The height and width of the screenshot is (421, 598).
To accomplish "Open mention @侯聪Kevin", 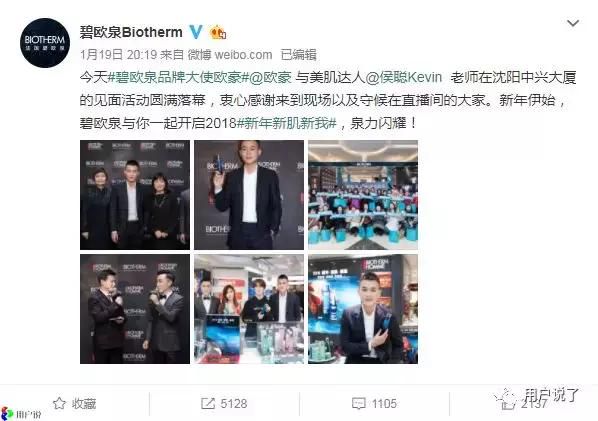I will [403, 77].
